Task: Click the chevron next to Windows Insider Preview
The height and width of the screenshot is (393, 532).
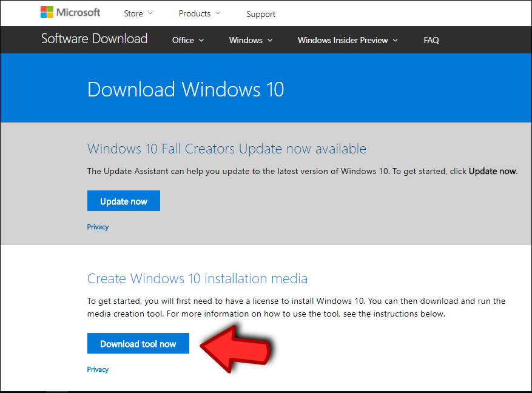Action: [396, 40]
